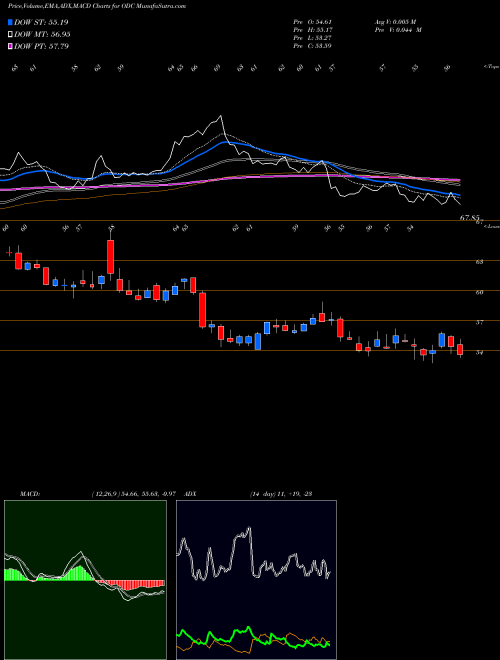Click the white DOW MT legend swatch
Image resolution: width=500 pixels, height=660 pixels.
[x=11, y=35]
